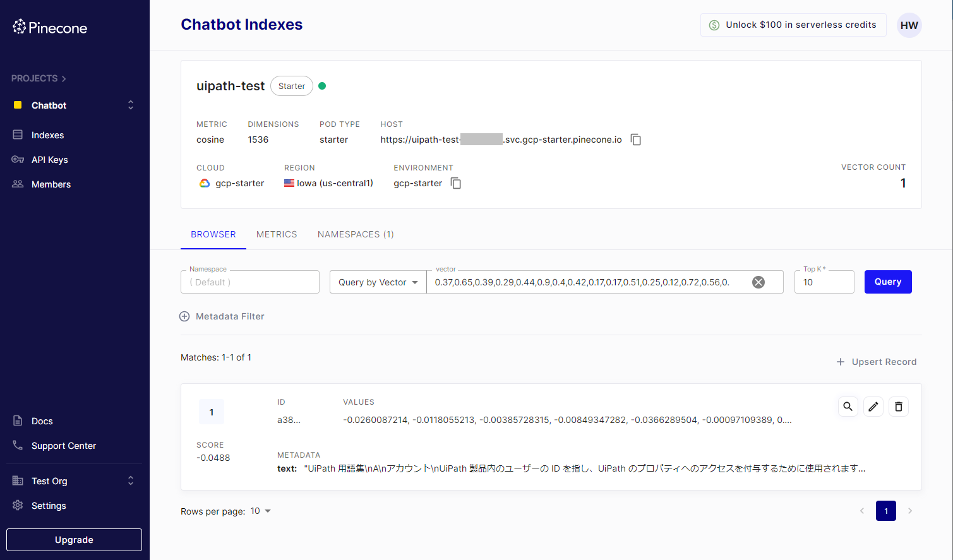Click the green index status dot
This screenshot has width=953, height=560.
pos(322,86)
